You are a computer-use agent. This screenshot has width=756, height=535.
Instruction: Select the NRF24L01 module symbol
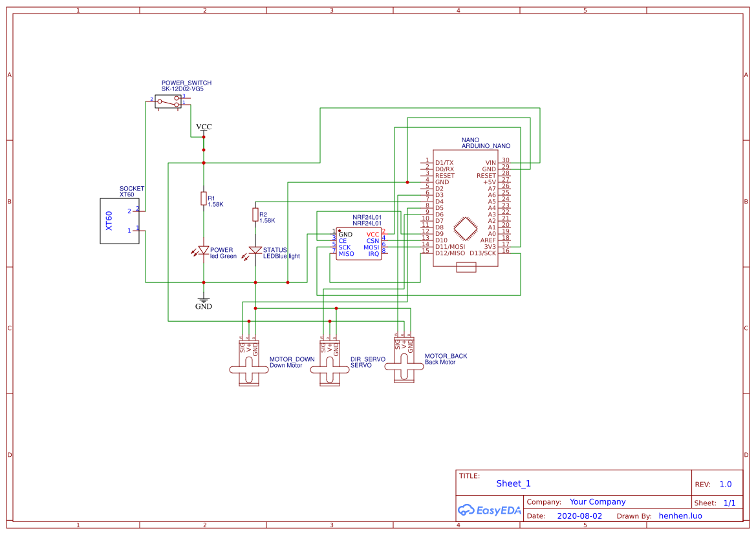pos(359,242)
